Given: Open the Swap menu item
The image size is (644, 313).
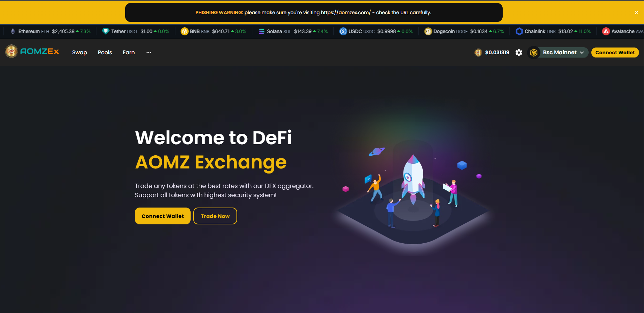Looking at the screenshot, I should tap(80, 53).
